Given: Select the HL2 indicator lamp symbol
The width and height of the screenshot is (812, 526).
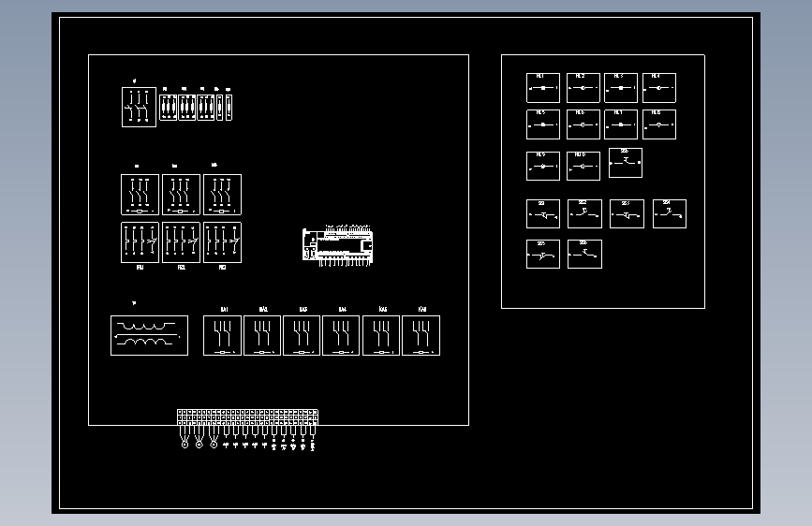Looking at the screenshot, I should pos(583,88).
